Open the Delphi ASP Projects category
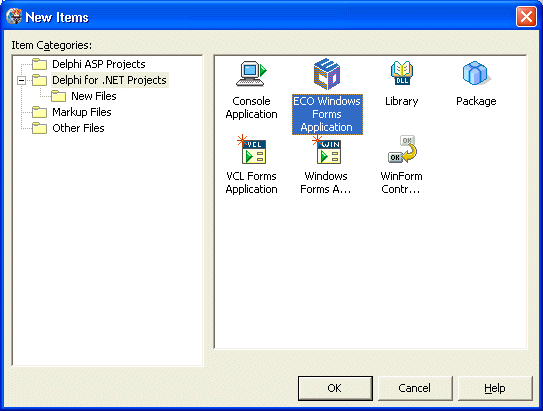 coord(98,64)
